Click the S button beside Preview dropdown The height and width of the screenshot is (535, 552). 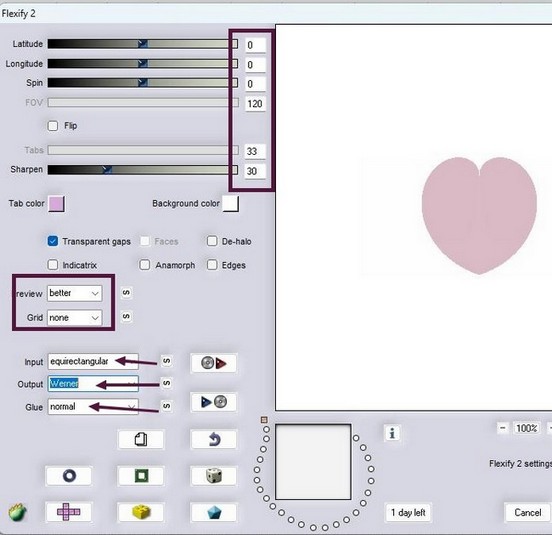pyautogui.click(x=126, y=293)
